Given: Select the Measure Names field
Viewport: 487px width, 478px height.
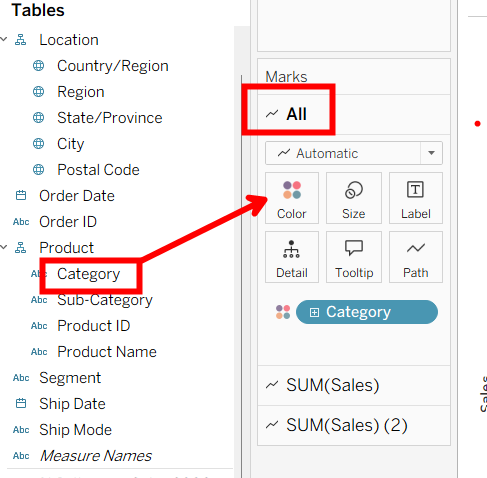Looking at the screenshot, I should (x=96, y=456).
